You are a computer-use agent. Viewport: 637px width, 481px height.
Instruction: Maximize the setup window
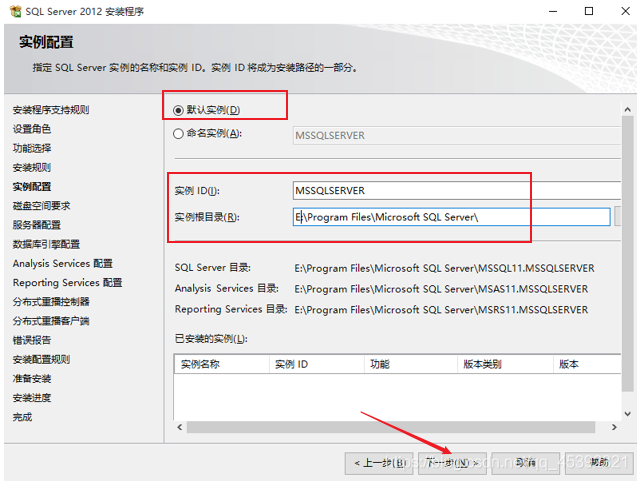[x=589, y=11]
